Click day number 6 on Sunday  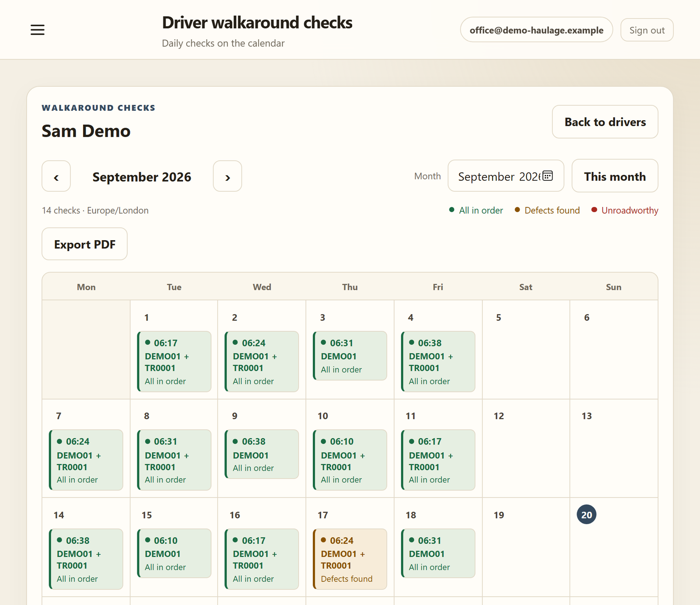click(x=587, y=318)
